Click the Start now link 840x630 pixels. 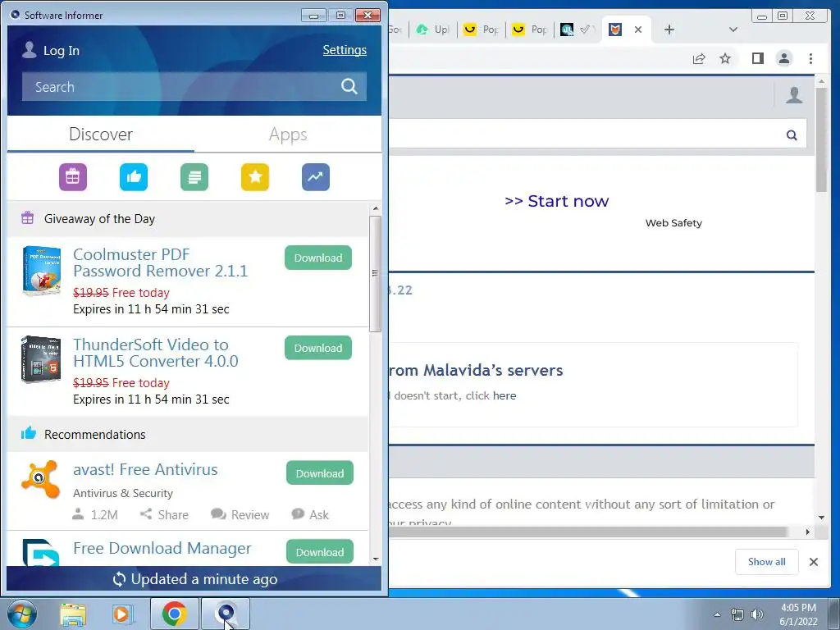[557, 201]
